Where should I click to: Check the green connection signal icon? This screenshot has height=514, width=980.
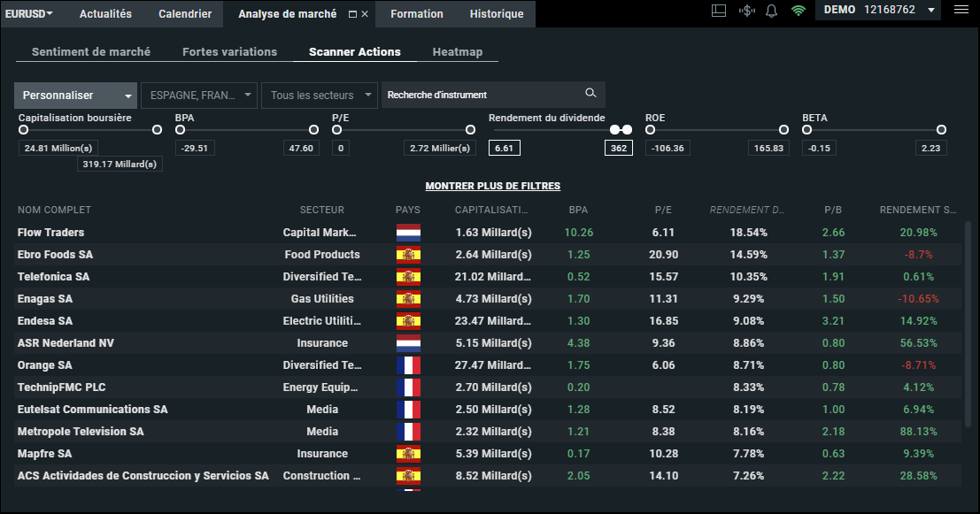[x=799, y=11]
